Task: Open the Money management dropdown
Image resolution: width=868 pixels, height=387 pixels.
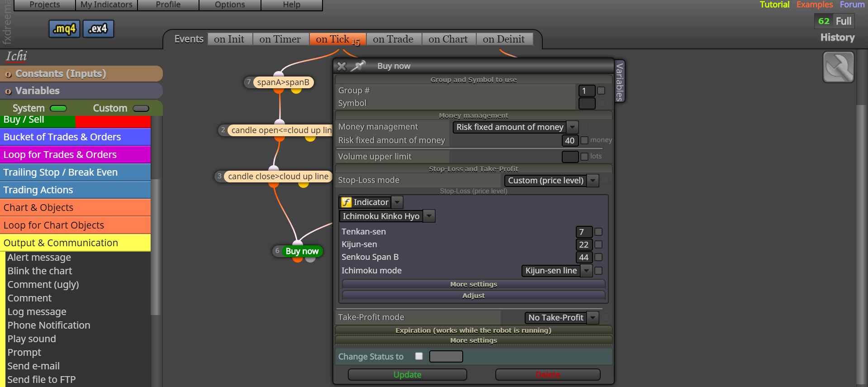Action: point(516,127)
